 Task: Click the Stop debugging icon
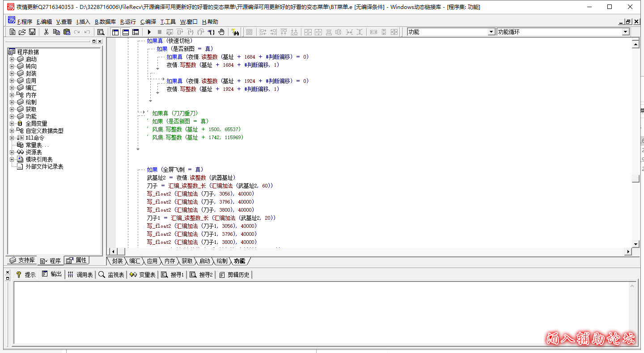(x=160, y=32)
